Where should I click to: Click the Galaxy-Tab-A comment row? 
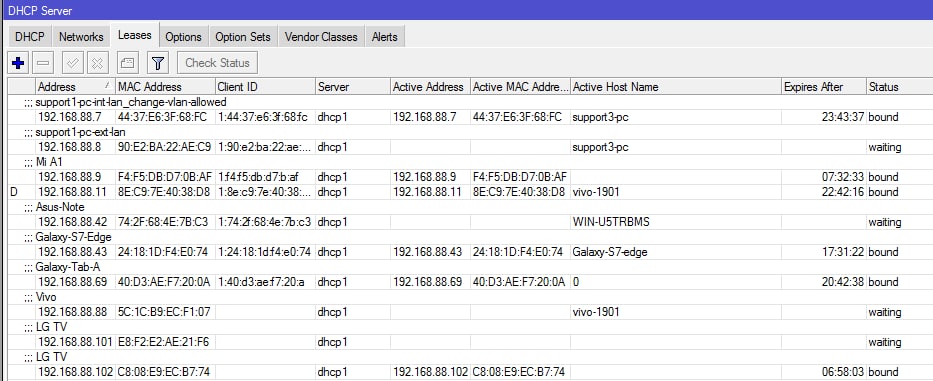(470, 267)
